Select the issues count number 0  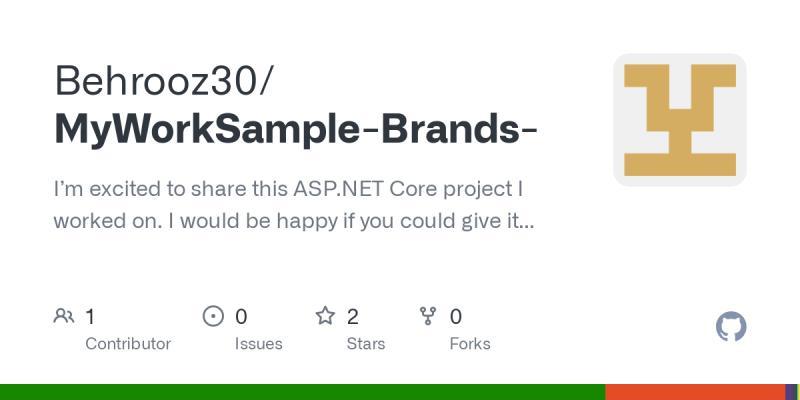[x=241, y=317]
